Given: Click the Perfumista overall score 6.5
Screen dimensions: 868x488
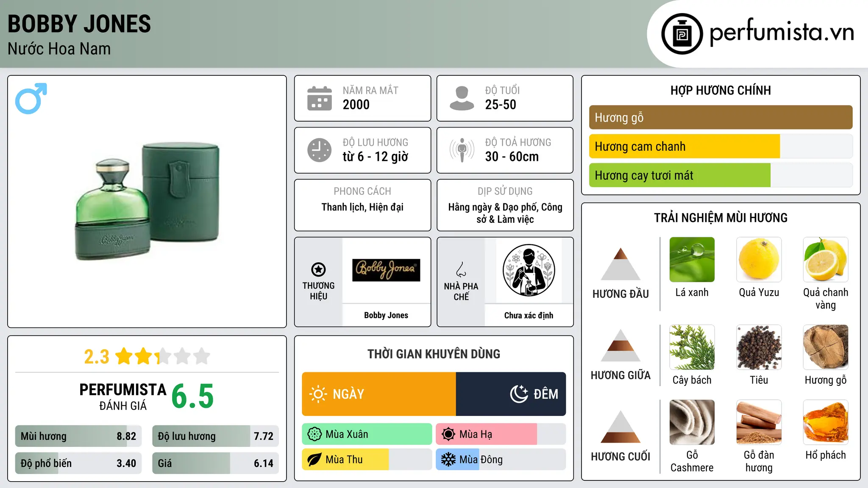Looking at the screenshot, I should [192, 396].
